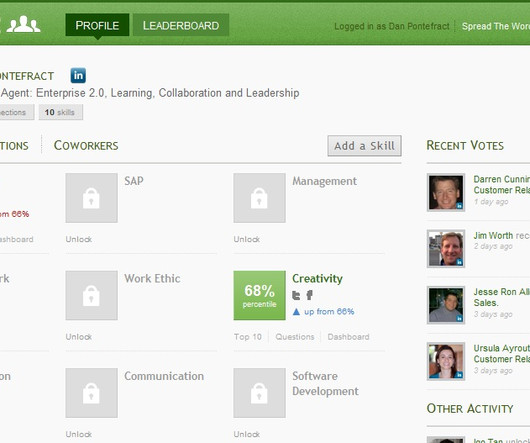Open Jim Worth's avatar thumbnail
Viewport: 530px width, 443px height.
tap(446, 249)
